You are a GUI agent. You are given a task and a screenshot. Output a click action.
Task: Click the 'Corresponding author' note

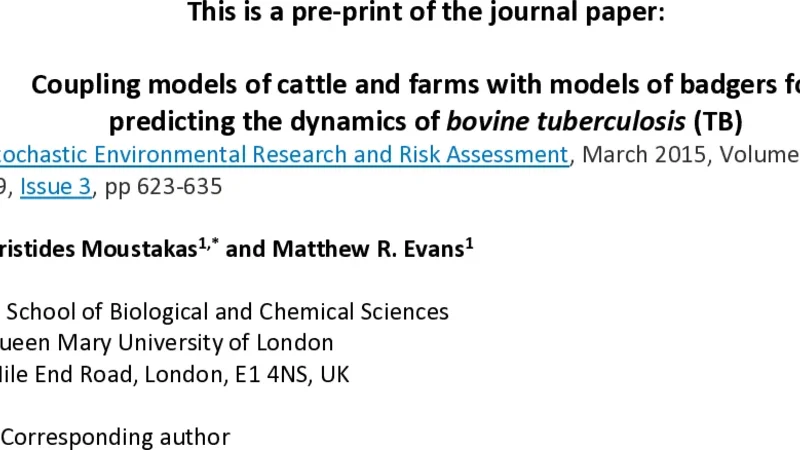click(116, 437)
